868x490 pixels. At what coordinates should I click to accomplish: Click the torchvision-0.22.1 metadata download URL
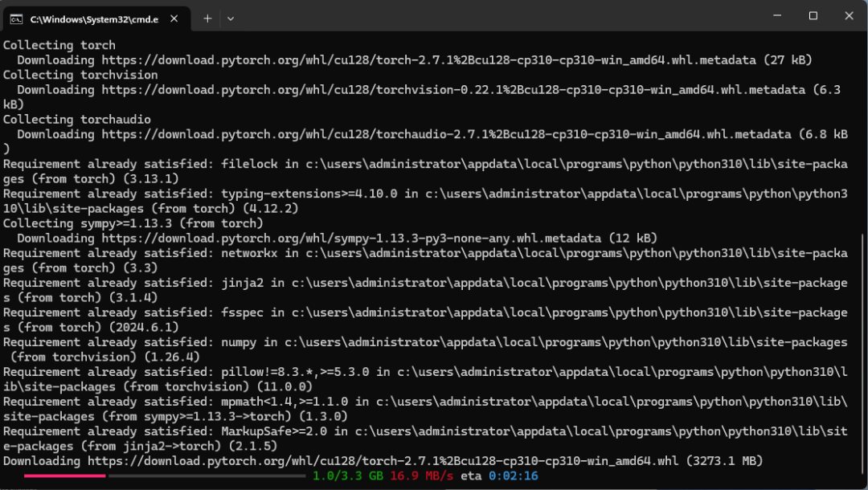tap(453, 90)
